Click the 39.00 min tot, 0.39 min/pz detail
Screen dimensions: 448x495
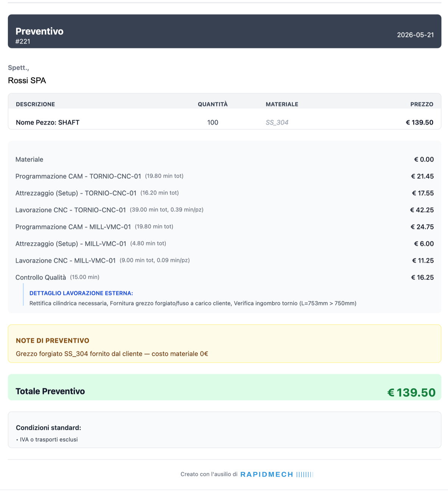click(x=166, y=210)
